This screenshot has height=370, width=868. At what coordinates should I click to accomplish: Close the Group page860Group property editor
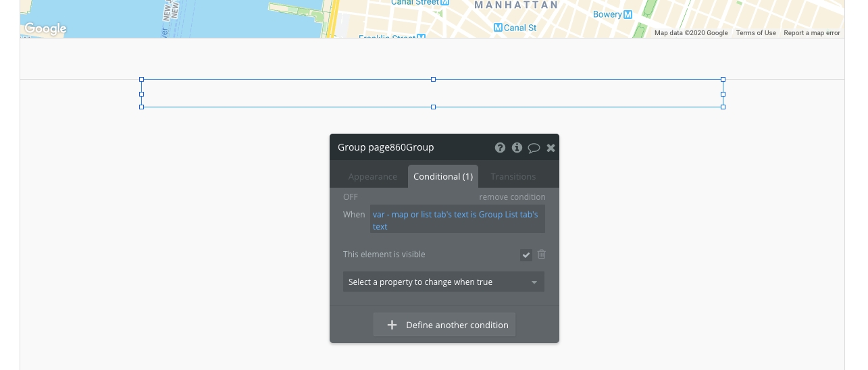[x=551, y=148]
